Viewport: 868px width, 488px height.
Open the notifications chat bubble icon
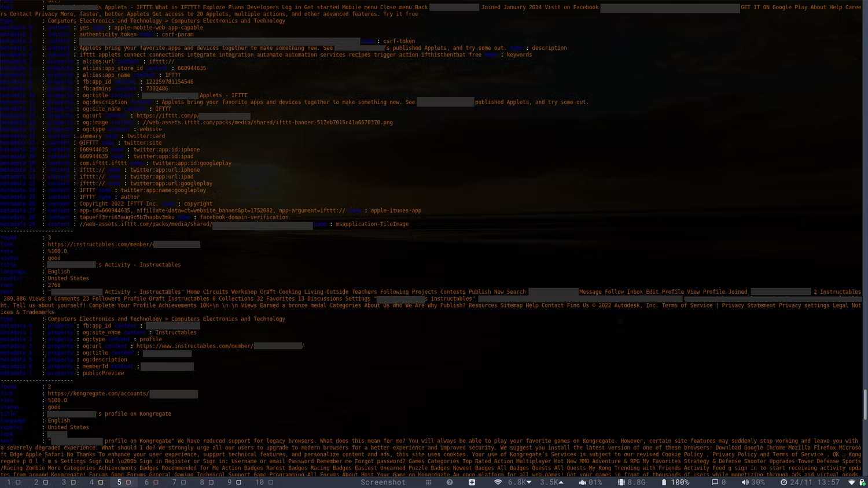click(x=715, y=482)
